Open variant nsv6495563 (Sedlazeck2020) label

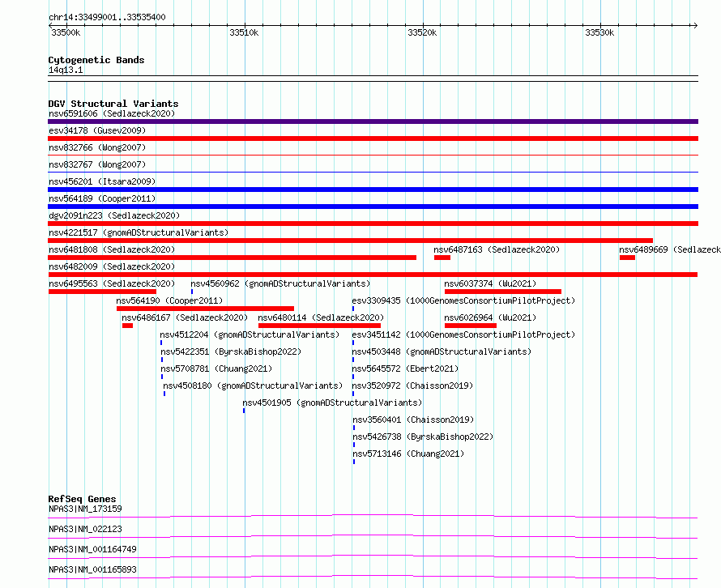[112, 283]
